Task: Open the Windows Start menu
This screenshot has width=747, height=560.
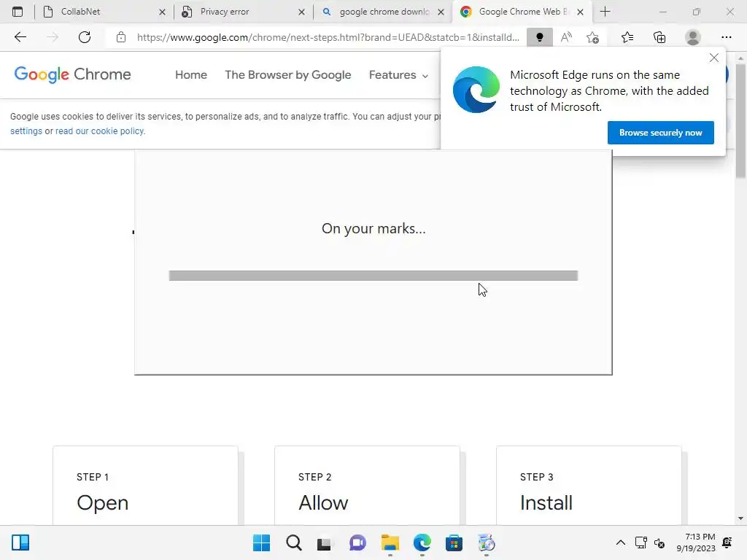Action: point(261,542)
